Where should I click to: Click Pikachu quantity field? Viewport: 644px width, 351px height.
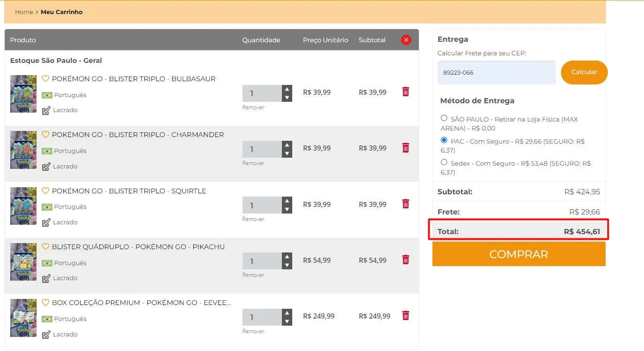262,261
